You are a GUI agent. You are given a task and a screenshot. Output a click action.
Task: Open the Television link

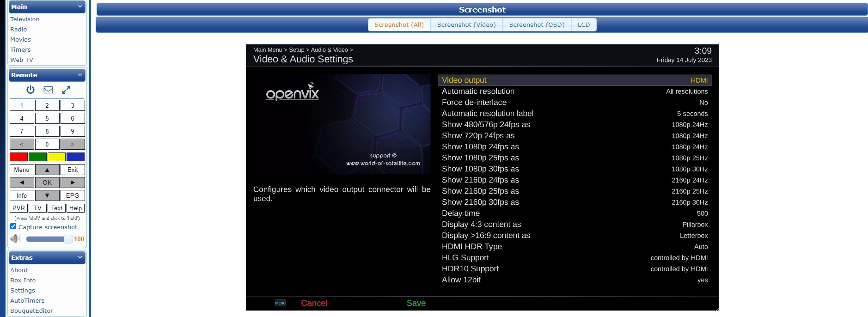25,19
